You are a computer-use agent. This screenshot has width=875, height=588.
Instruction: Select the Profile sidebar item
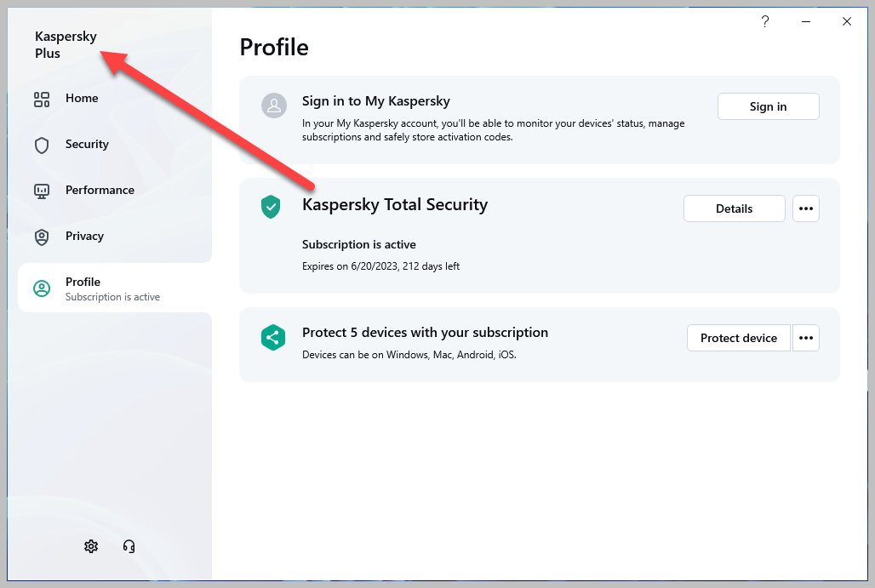point(115,288)
